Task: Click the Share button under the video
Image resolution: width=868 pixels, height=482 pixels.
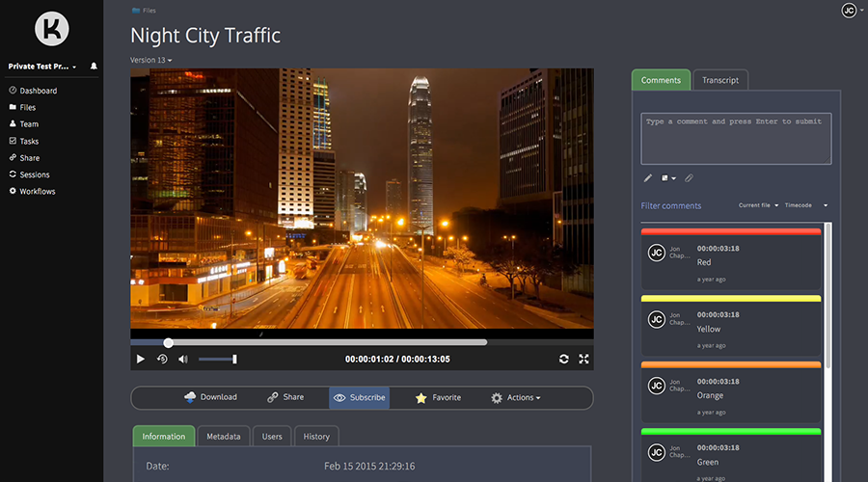Action: click(285, 397)
